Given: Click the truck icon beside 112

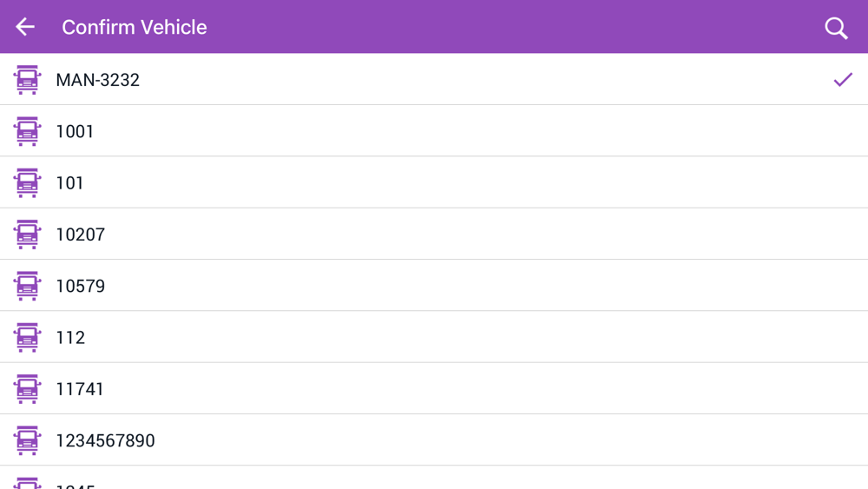Looking at the screenshot, I should coord(27,337).
